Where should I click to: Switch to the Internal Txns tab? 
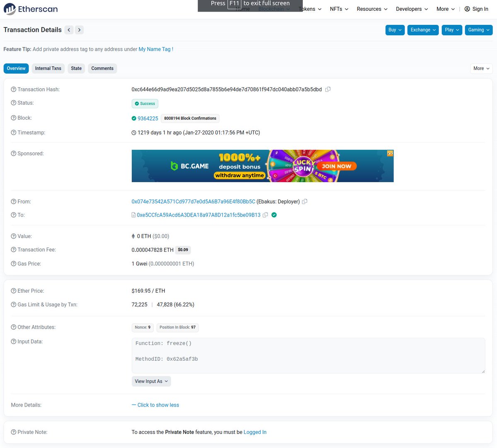pyautogui.click(x=48, y=68)
